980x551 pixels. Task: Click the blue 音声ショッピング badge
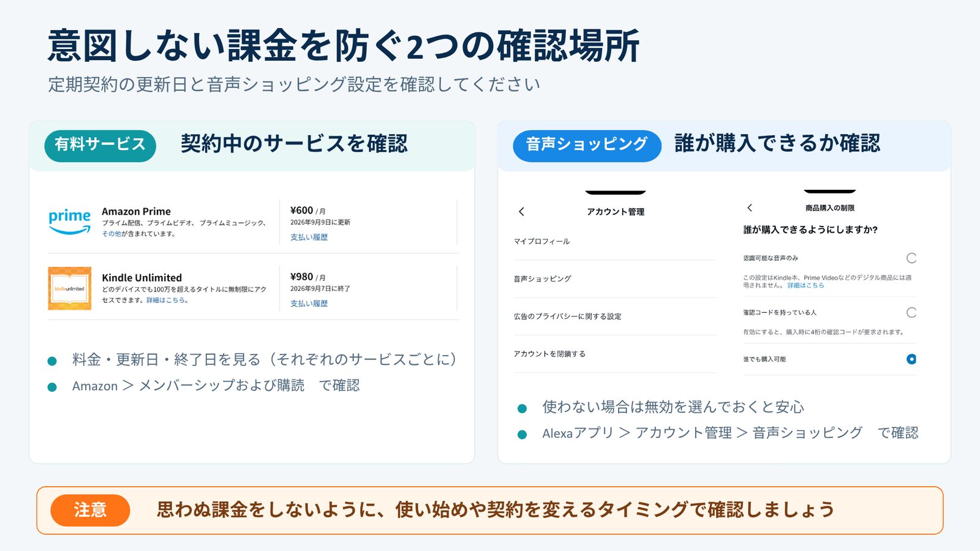point(587,146)
